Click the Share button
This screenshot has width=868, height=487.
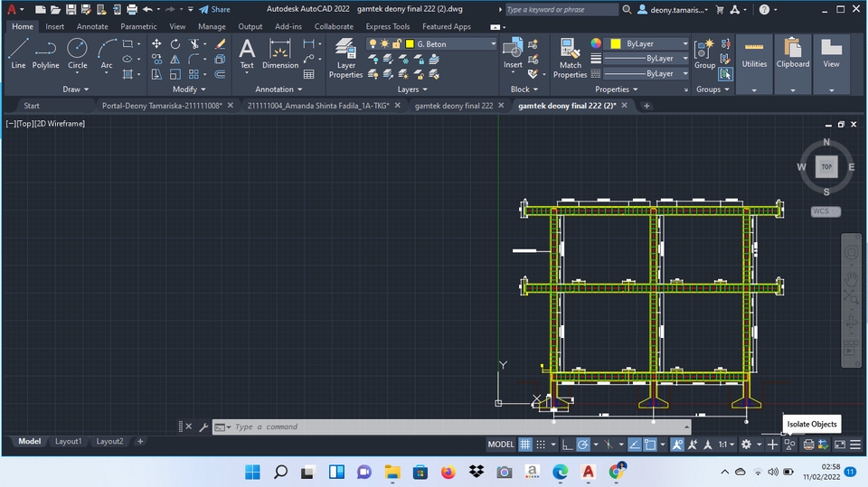point(215,9)
